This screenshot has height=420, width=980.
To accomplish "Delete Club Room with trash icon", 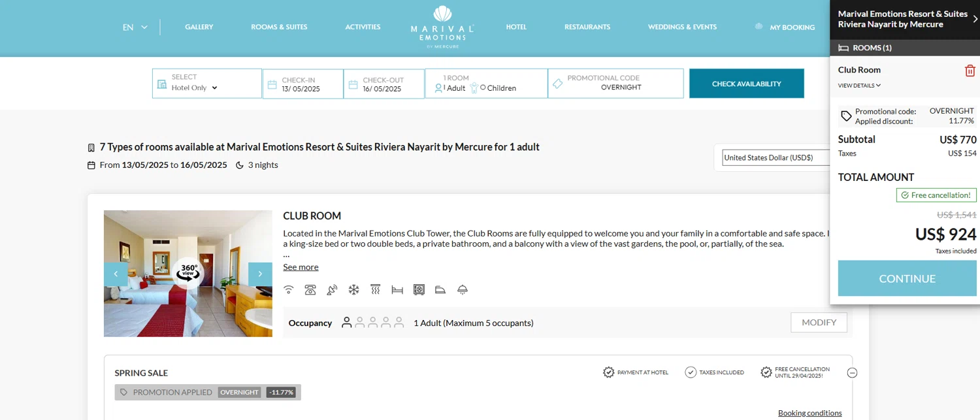I will [x=970, y=71].
